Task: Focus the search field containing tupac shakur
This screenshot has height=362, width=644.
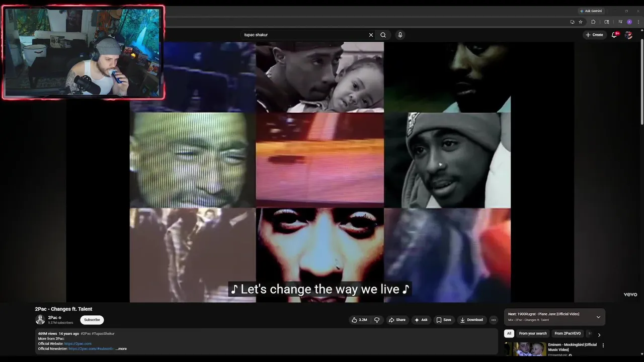Action: coord(304,35)
